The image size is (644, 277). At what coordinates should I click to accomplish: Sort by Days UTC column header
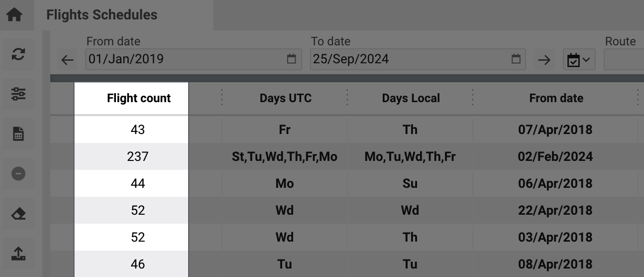(285, 98)
